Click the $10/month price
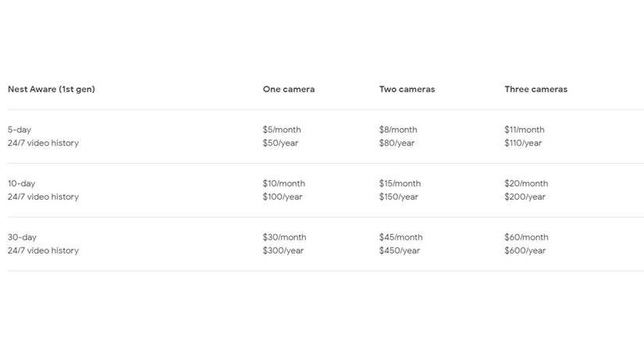The image size is (644, 362). tap(284, 183)
